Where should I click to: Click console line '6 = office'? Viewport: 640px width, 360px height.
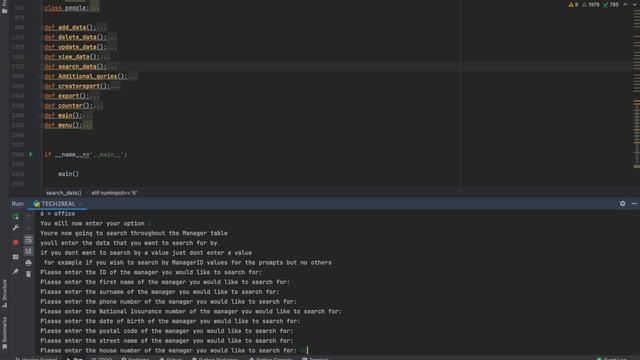click(58, 213)
